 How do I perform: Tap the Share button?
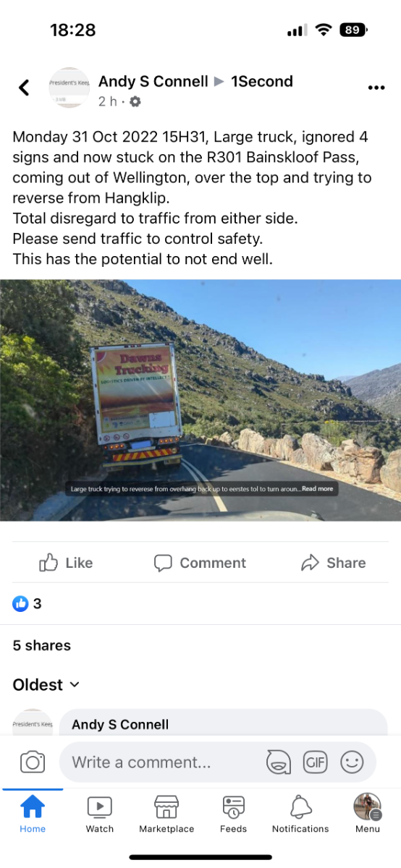334,563
